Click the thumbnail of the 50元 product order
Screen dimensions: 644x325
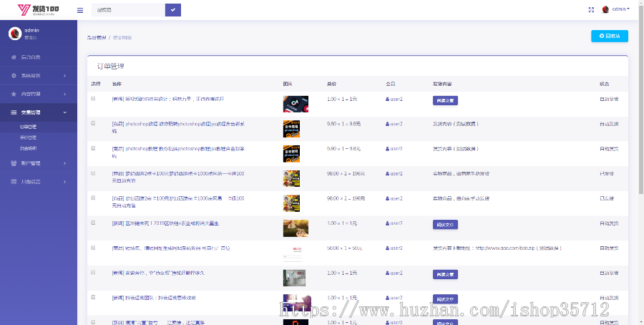coord(292,253)
